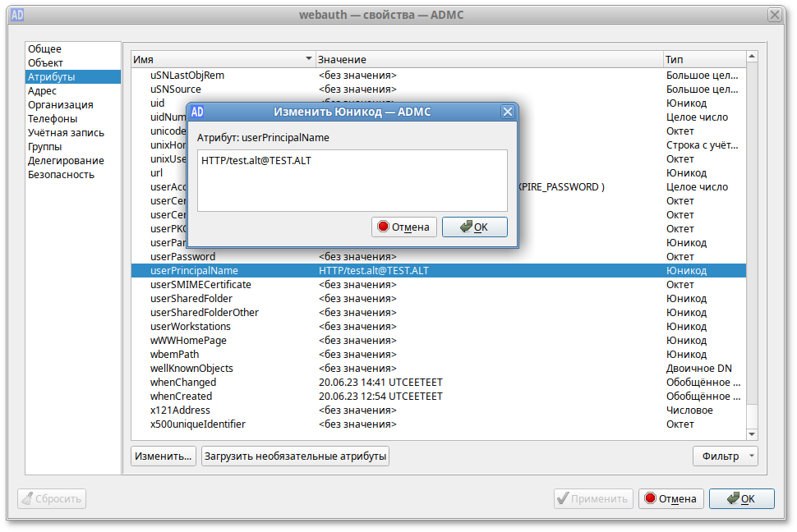Click Загрузить необязательные атрибуты button
797x532 pixels.
[295, 456]
